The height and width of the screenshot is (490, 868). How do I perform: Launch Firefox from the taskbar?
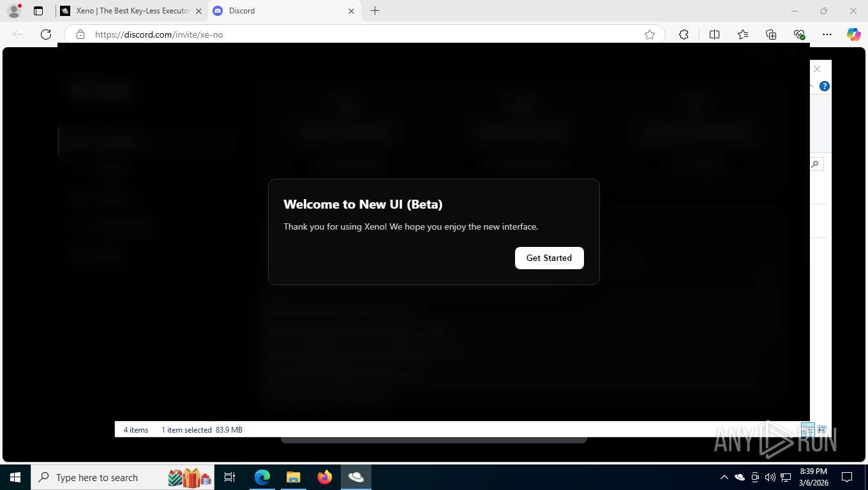324,477
